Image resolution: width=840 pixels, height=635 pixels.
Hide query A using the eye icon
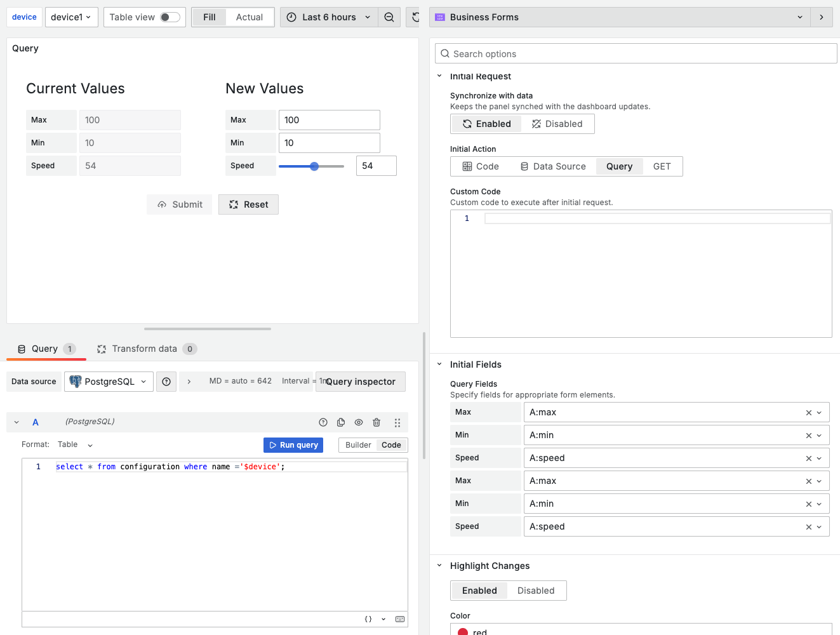[x=359, y=422]
